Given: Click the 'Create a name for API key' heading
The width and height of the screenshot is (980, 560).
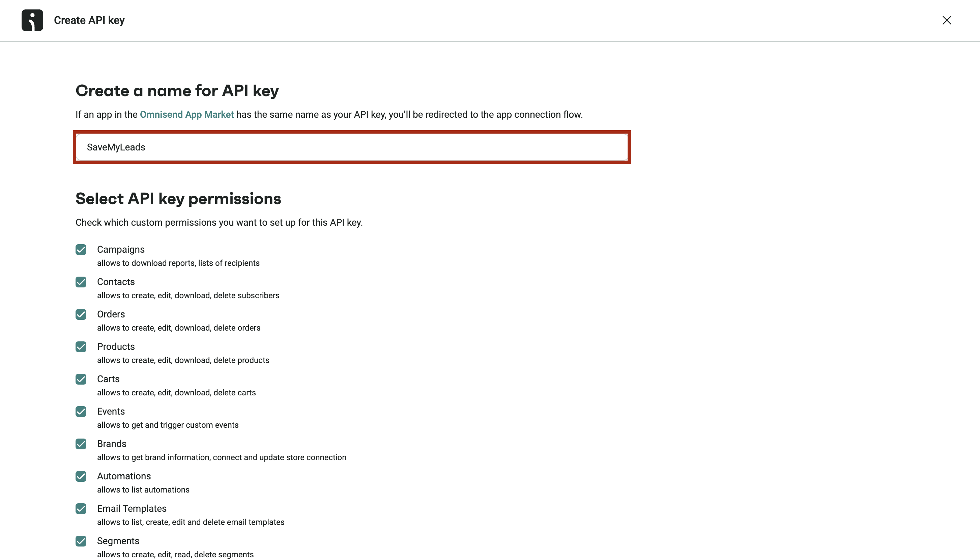Looking at the screenshot, I should [177, 91].
